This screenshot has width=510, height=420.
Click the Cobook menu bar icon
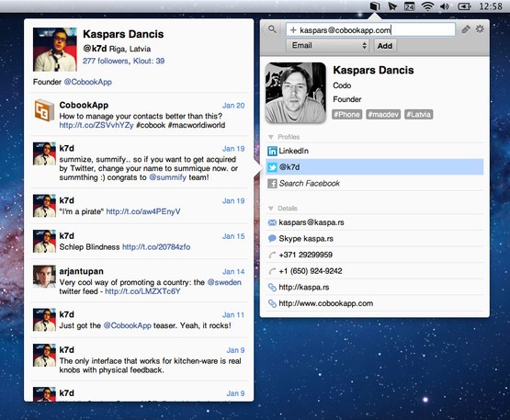(375, 6)
